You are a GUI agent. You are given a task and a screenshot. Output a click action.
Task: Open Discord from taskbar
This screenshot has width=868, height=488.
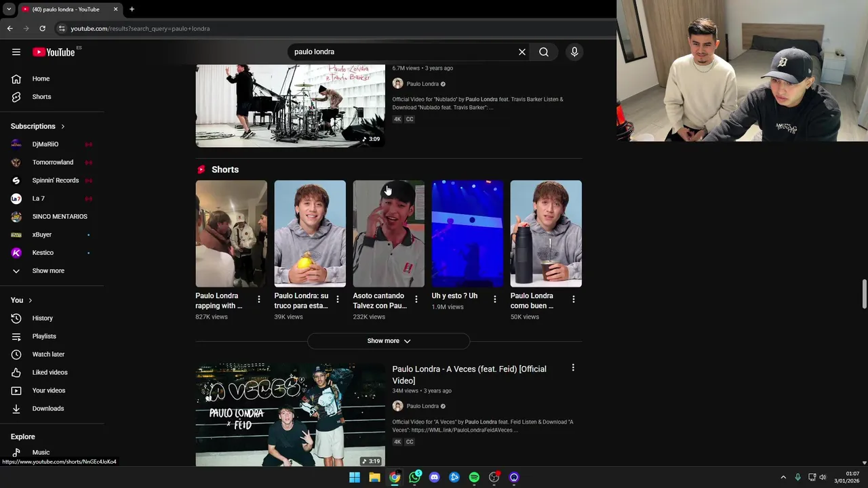pyautogui.click(x=435, y=477)
